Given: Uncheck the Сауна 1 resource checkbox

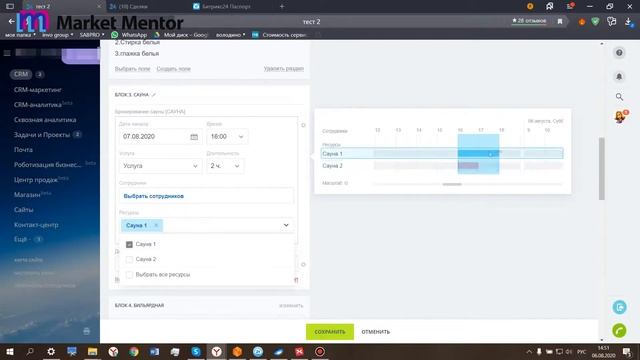Looking at the screenshot, I should tap(129, 244).
